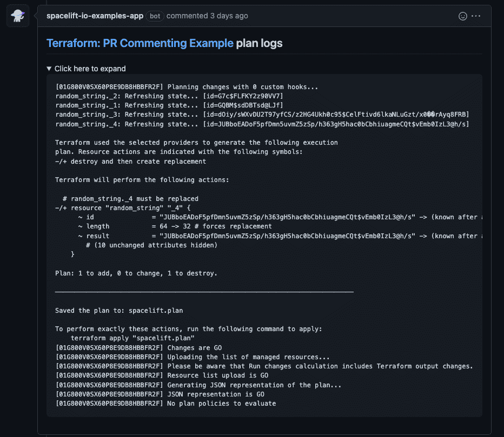504x437 pixels.
Task: Open the 'commented 3 days ago' timestamp link
Action: click(x=207, y=16)
